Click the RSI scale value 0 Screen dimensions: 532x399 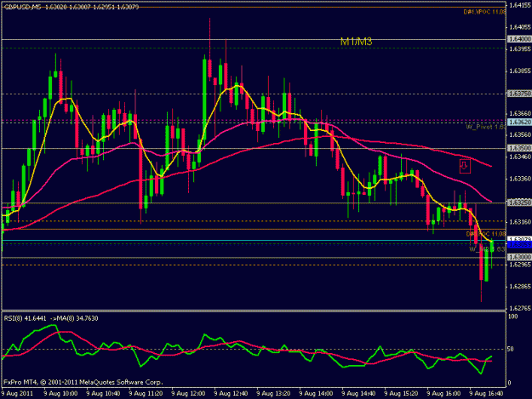(x=510, y=384)
